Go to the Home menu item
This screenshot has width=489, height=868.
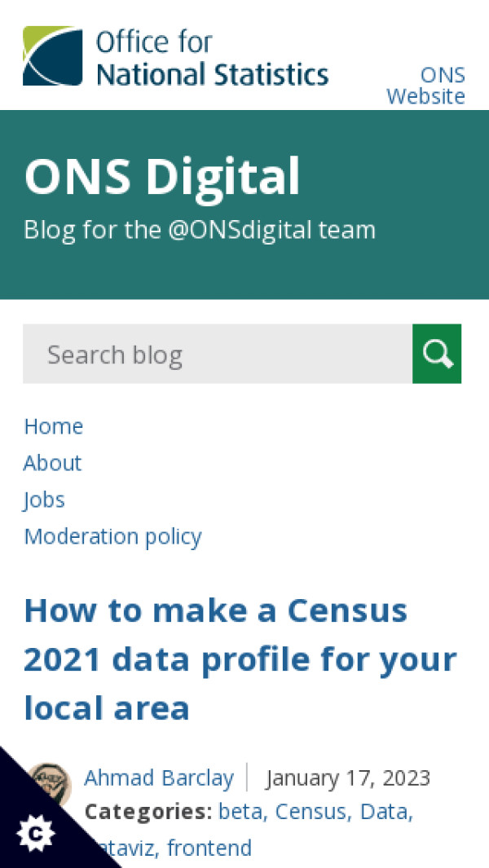[53, 426]
